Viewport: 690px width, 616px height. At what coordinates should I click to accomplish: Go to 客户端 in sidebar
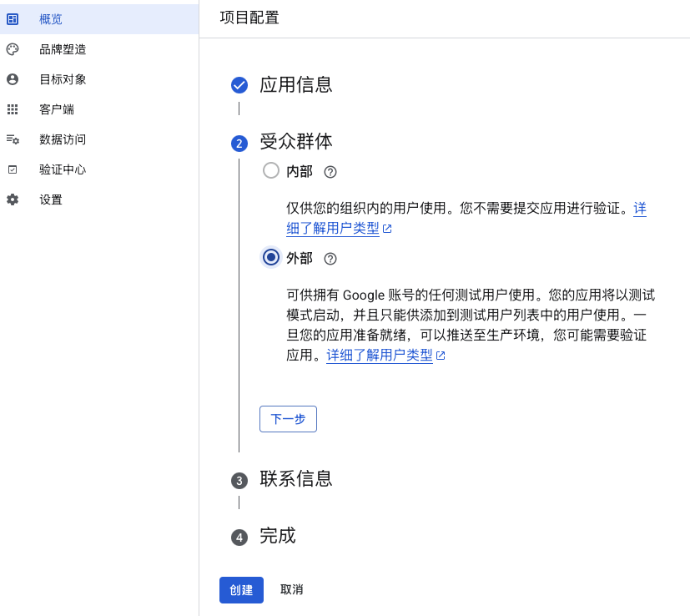(99, 109)
